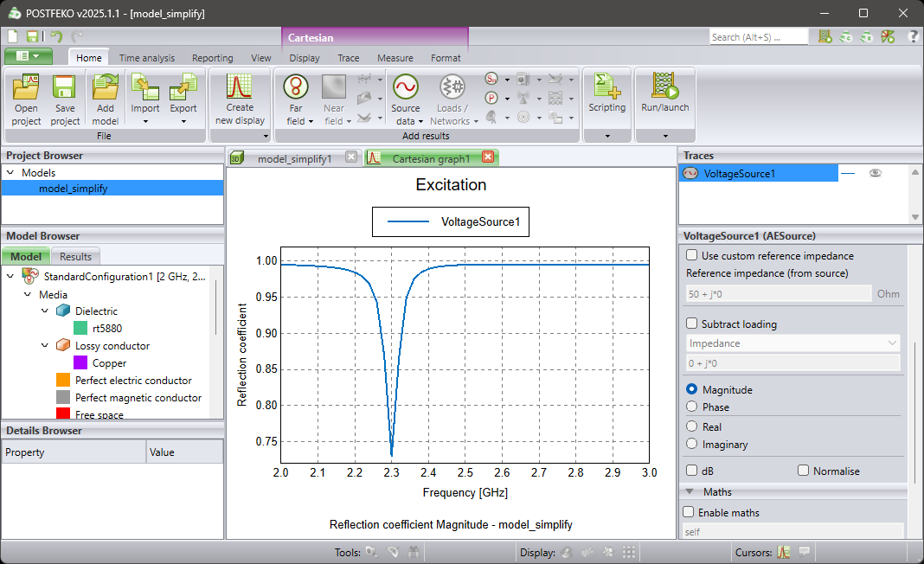Click the Loads / Networks icon
The image size is (924, 564).
452,87
